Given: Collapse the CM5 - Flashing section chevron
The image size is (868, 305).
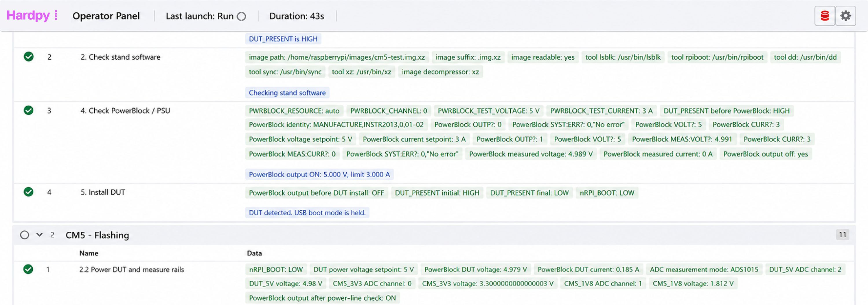Looking at the screenshot, I should [x=39, y=235].
